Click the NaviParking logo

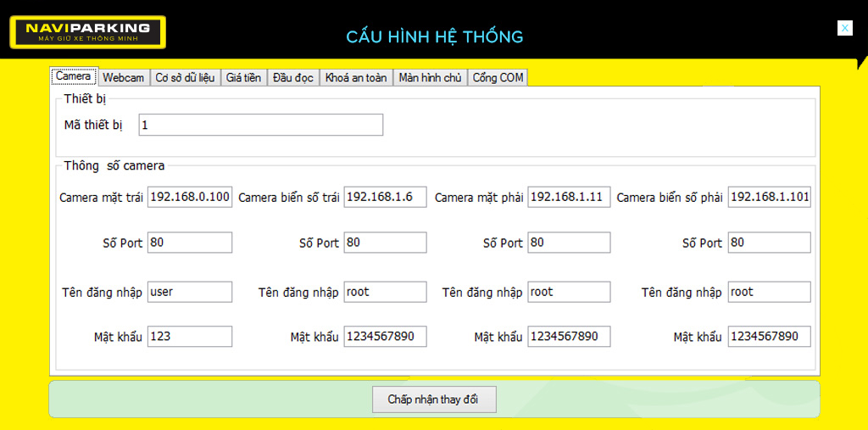click(x=87, y=32)
